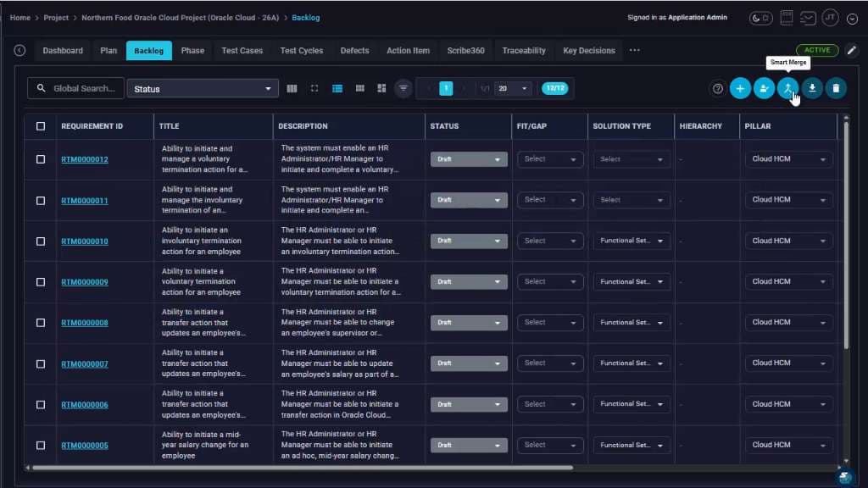This screenshot has width=868, height=488.
Task: Open the Action Item tab
Action: click(x=408, y=50)
